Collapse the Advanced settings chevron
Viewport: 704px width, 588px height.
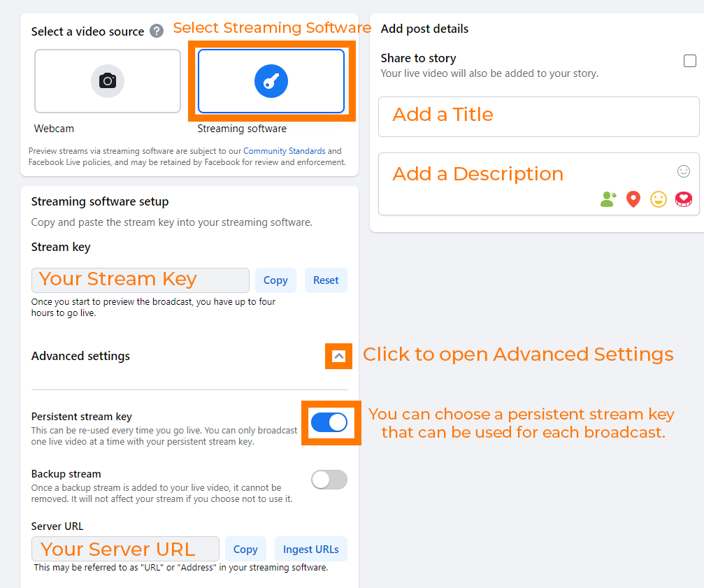339,356
